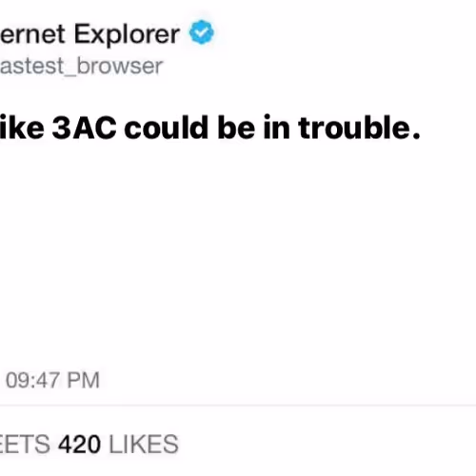Image resolution: width=476 pixels, height=476 pixels.
Task: Open the 420 likes count
Action: pos(118,445)
